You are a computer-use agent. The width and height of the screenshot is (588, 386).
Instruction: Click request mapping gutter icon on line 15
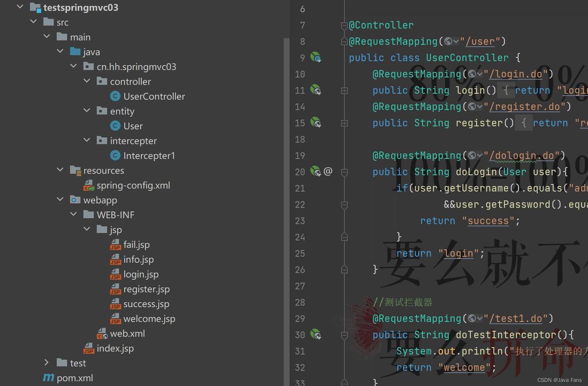click(x=315, y=123)
